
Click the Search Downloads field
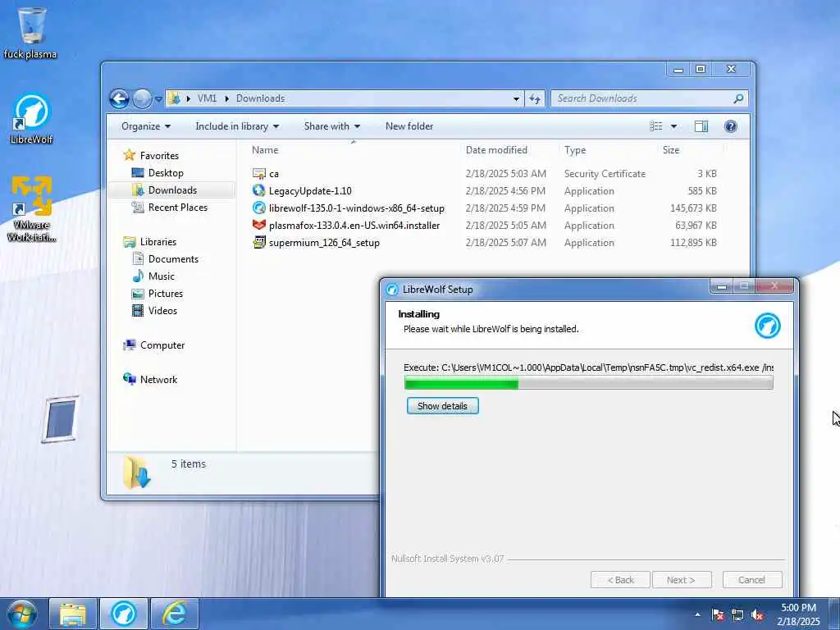[x=643, y=98]
